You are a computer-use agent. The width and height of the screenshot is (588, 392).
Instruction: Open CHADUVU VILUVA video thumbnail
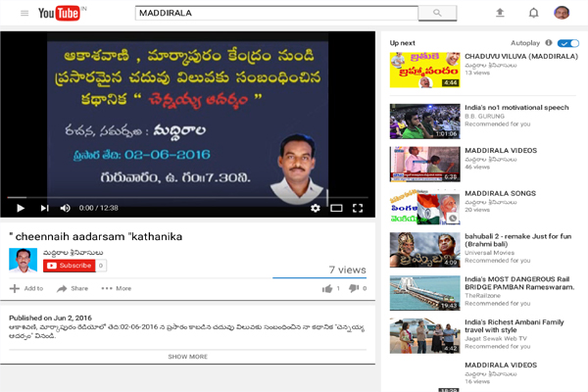pos(425,71)
